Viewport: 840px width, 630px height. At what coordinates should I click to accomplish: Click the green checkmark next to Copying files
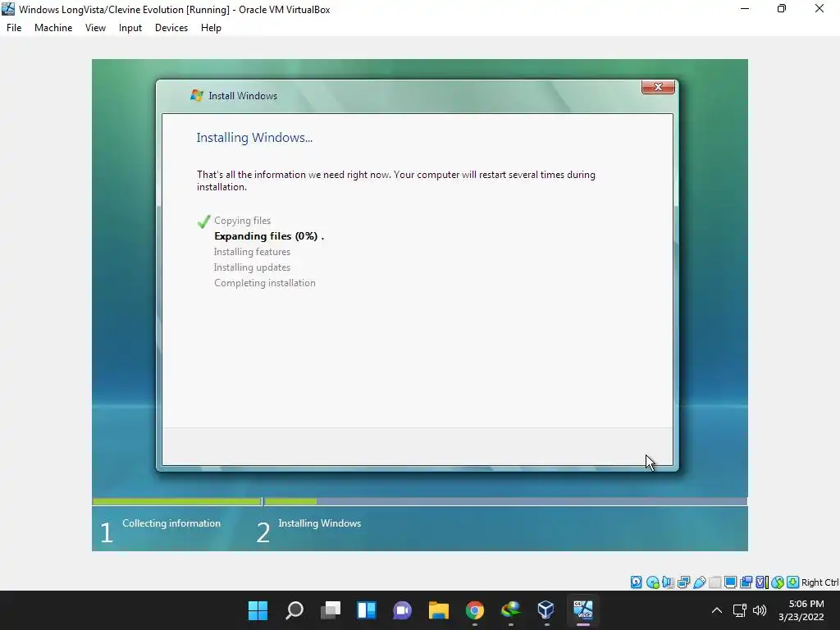[203, 221]
